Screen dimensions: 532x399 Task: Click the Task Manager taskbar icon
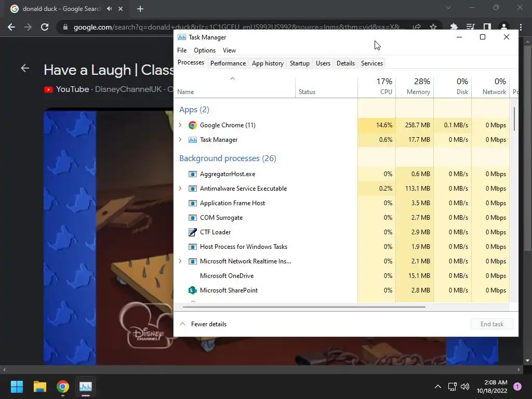tap(86, 387)
